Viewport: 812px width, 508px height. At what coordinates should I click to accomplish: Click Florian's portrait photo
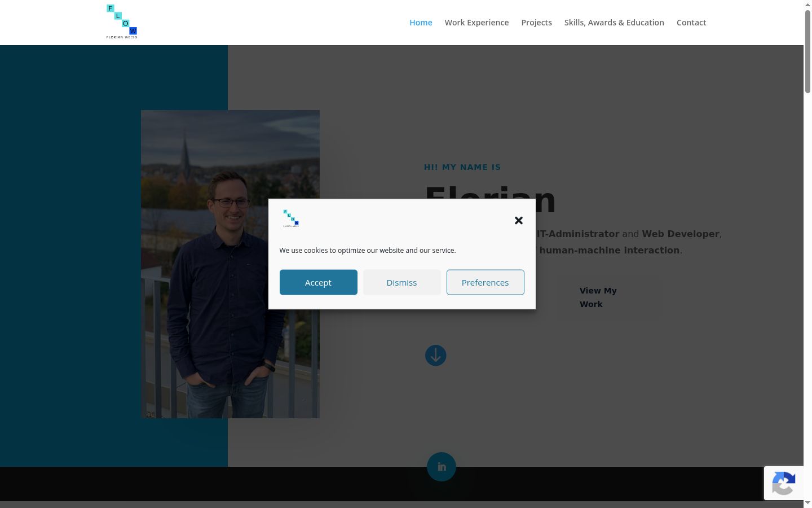[230, 264]
